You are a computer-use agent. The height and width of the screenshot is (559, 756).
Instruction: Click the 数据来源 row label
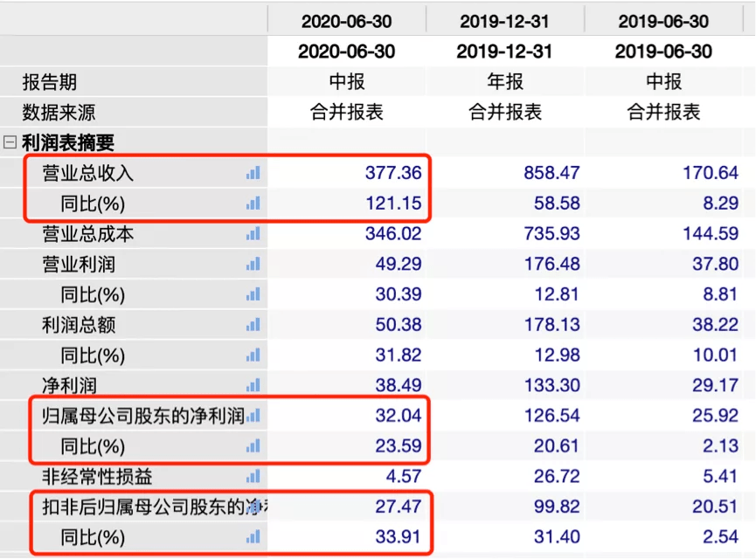pyautogui.click(x=59, y=113)
